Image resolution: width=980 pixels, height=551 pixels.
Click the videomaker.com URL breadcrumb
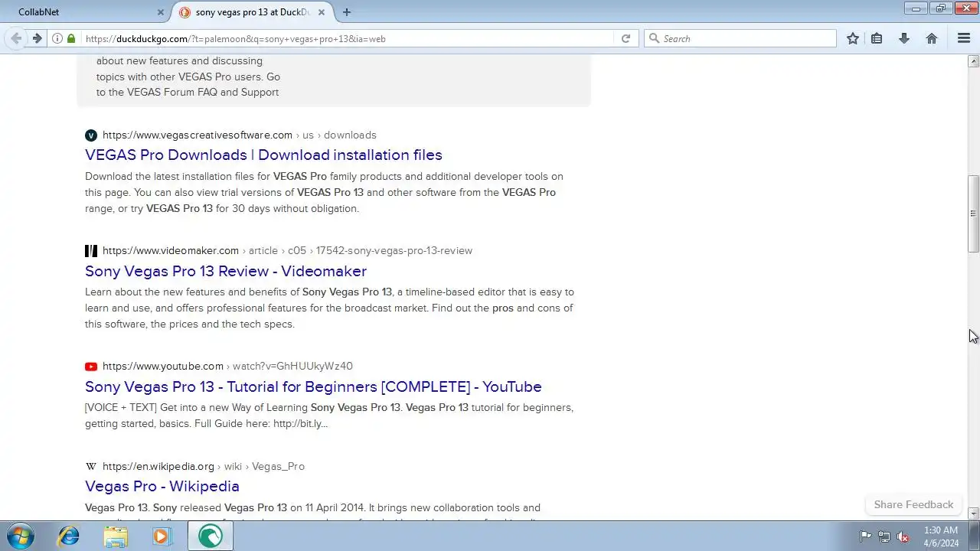coord(287,250)
